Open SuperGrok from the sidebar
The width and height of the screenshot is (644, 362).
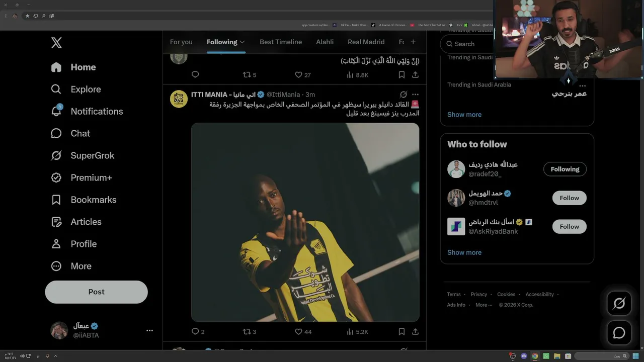[x=83, y=155]
